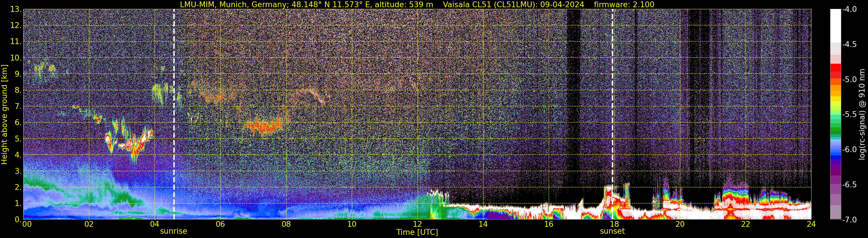The image size is (868, 238).
Task: Click the '24' time tick label
Action: tap(811, 224)
